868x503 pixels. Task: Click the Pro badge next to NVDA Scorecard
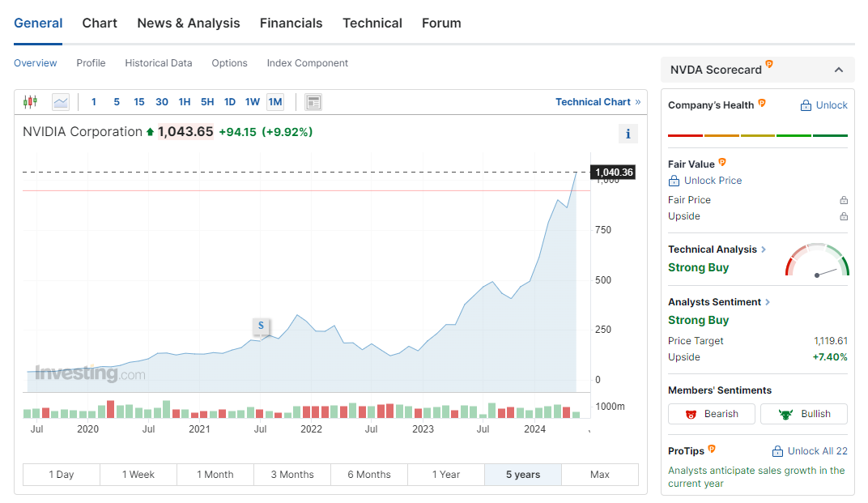(769, 65)
